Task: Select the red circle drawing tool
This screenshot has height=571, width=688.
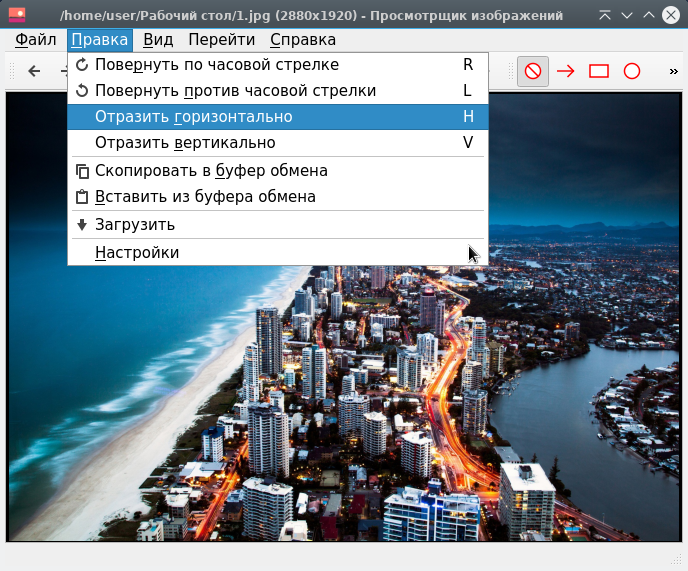Action: tap(632, 71)
